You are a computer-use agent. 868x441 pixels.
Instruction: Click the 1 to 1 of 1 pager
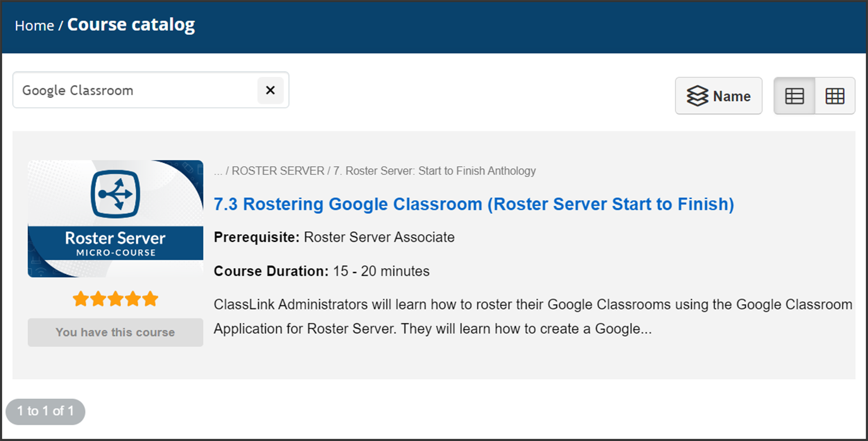click(x=45, y=411)
